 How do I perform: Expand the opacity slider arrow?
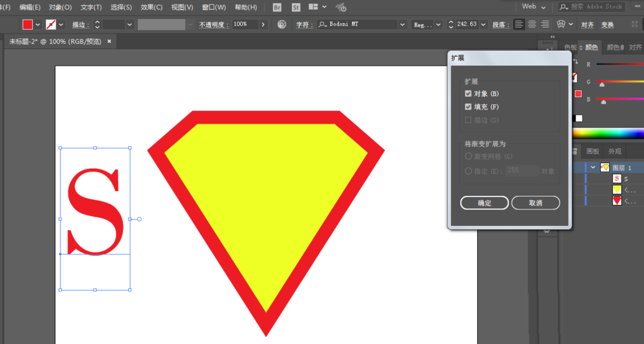263,24
